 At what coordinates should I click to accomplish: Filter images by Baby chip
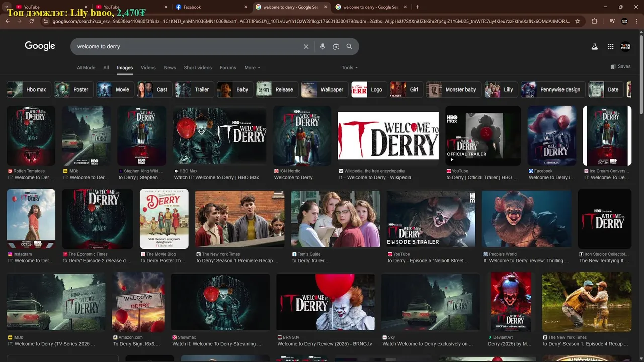(235, 89)
